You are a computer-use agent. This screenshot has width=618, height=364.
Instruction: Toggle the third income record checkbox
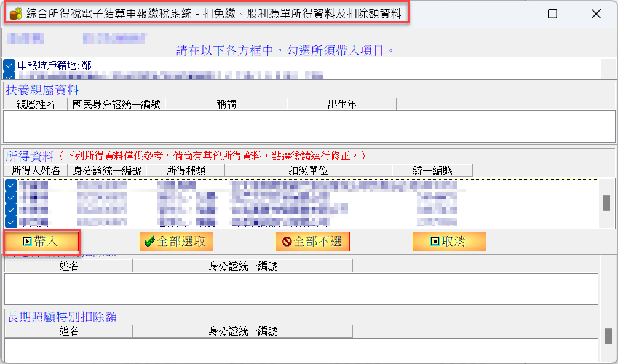11,210
